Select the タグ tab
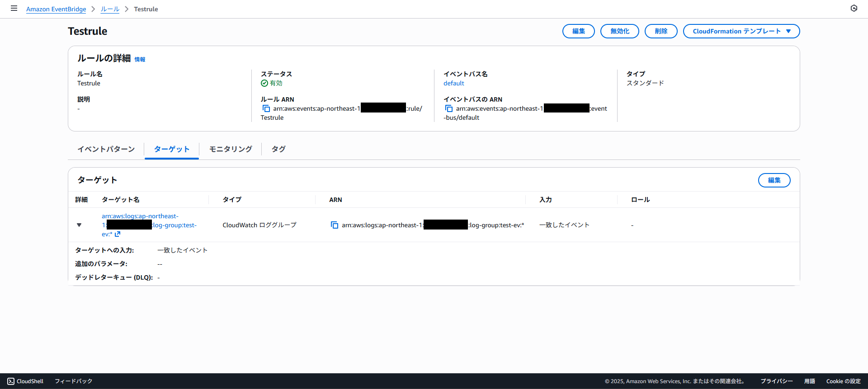Image resolution: width=868 pixels, height=389 pixels. coord(278,149)
